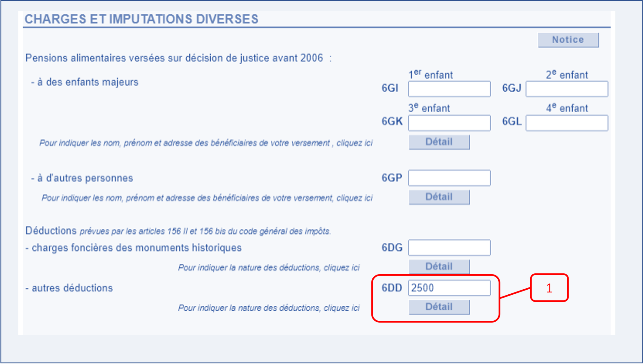
Task: Click 'cliquez ici' hint for autres déductions
Action: point(342,308)
